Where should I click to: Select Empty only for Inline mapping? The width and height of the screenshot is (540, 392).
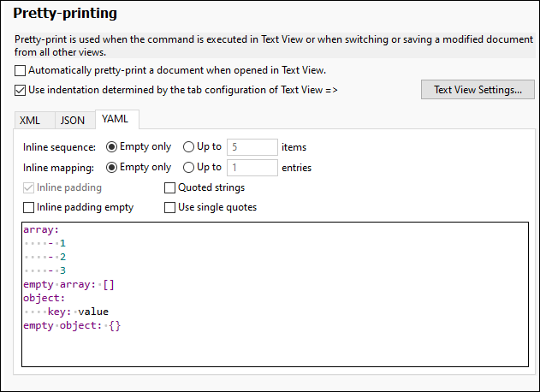click(111, 168)
